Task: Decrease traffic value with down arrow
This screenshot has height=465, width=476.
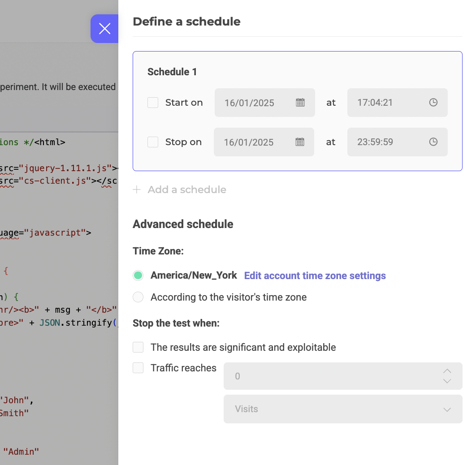Action: 447,381
